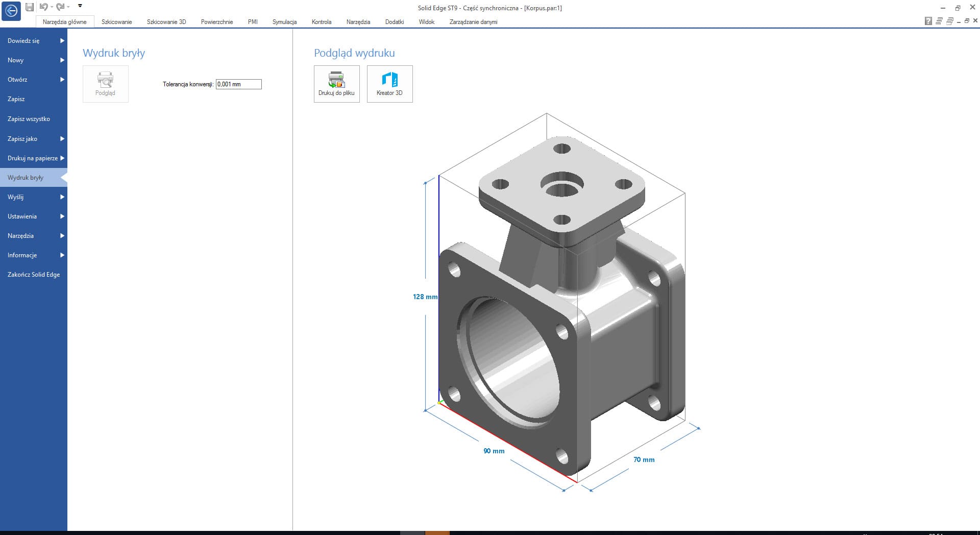Click the Tolerancja konwersji input field
This screenshot has height=535, width=980.
239,84
